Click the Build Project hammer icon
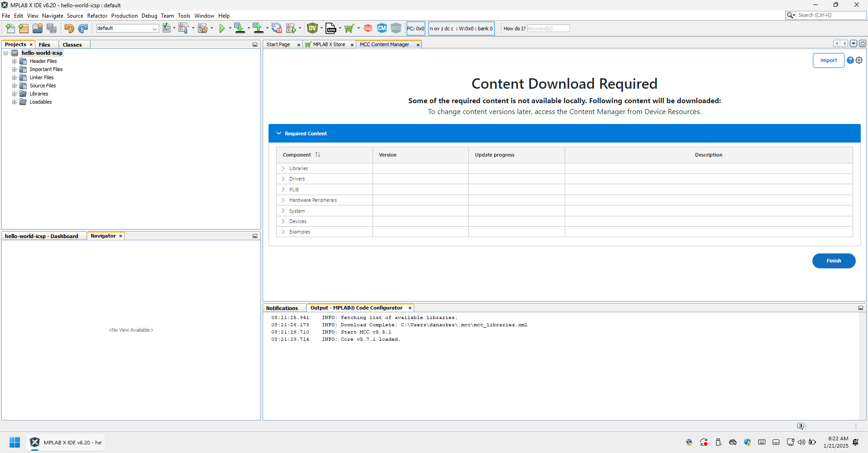Screen dimensions: 868x453 [183, 28]
